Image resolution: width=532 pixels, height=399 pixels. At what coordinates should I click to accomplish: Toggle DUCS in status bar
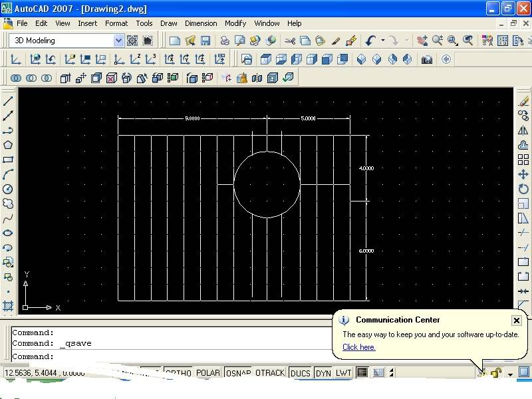click(301, 373)
